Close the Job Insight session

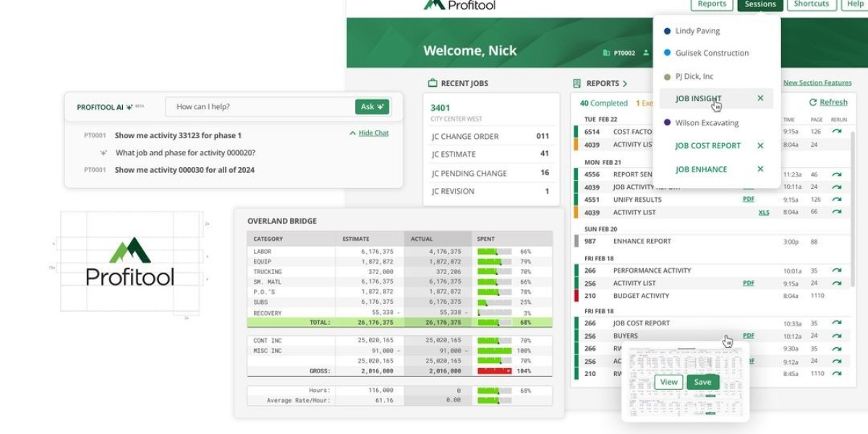[x=760, y=98]
